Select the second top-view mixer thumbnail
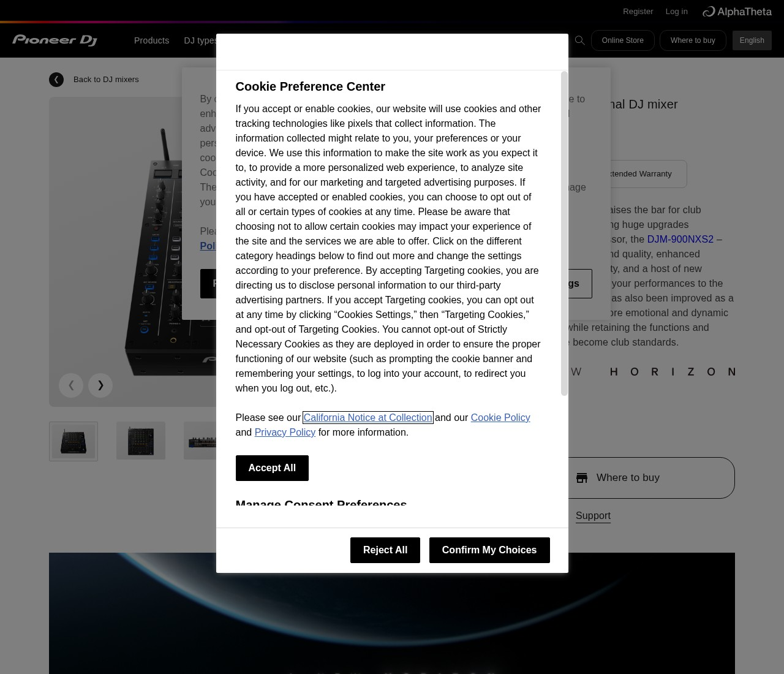Image resolution: width=784 pixels, height=674 pixels. pyautogui.click(x=141, y=441)
